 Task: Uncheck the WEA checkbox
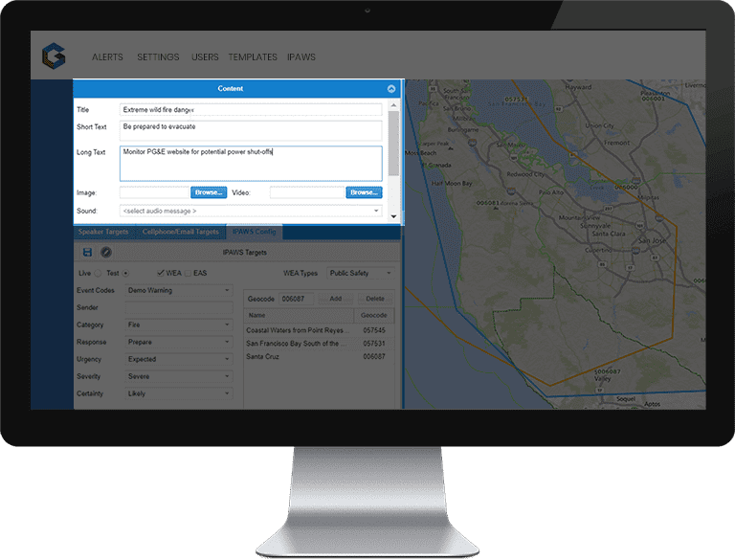(161, 273)
